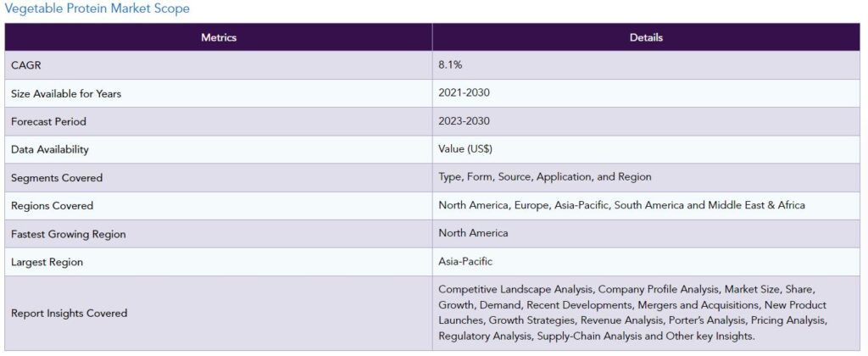868x356 pixels.
Task: Click the Metrics column header
Action: tap(219, 37)
